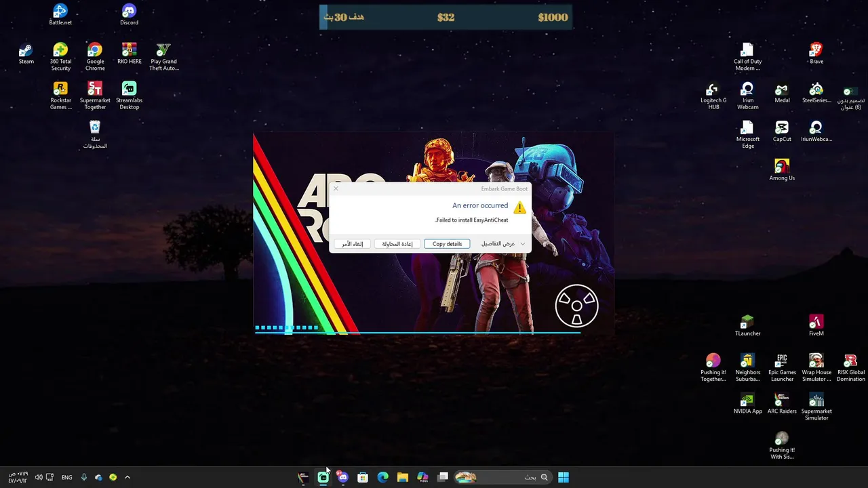This screenshot has width=868, height=488.
Task: Select SteelSeries desktop icon
Action: pos(816,93)
